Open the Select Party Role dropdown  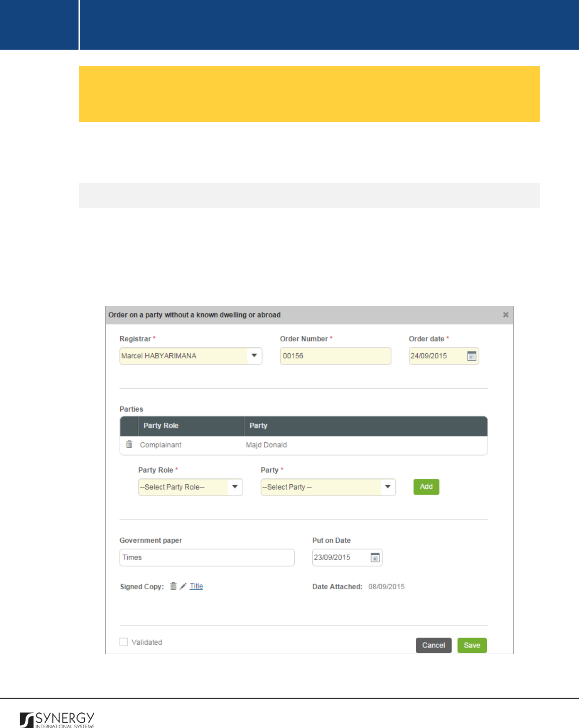coord(191,487)
